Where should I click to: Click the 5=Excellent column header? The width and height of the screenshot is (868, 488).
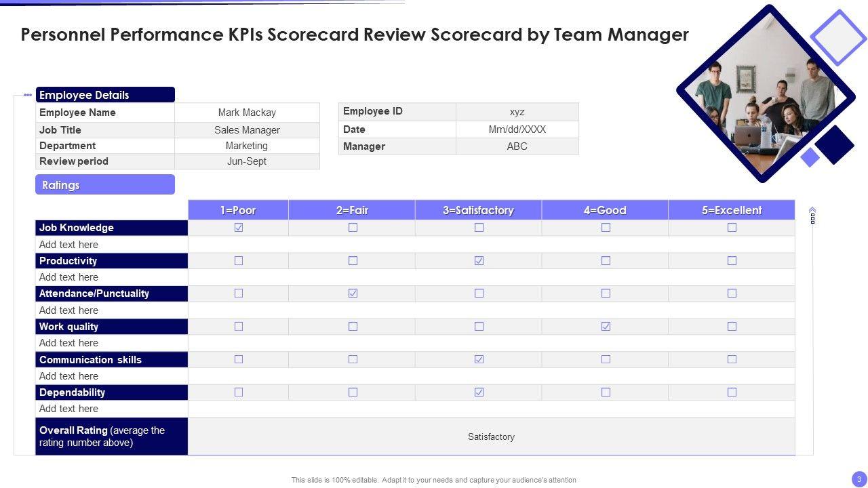point(732,210)
